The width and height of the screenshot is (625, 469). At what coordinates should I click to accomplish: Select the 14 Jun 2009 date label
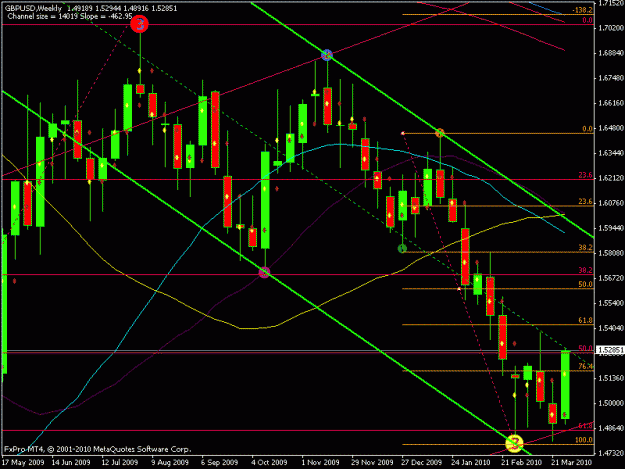click(x=71, y=463)
